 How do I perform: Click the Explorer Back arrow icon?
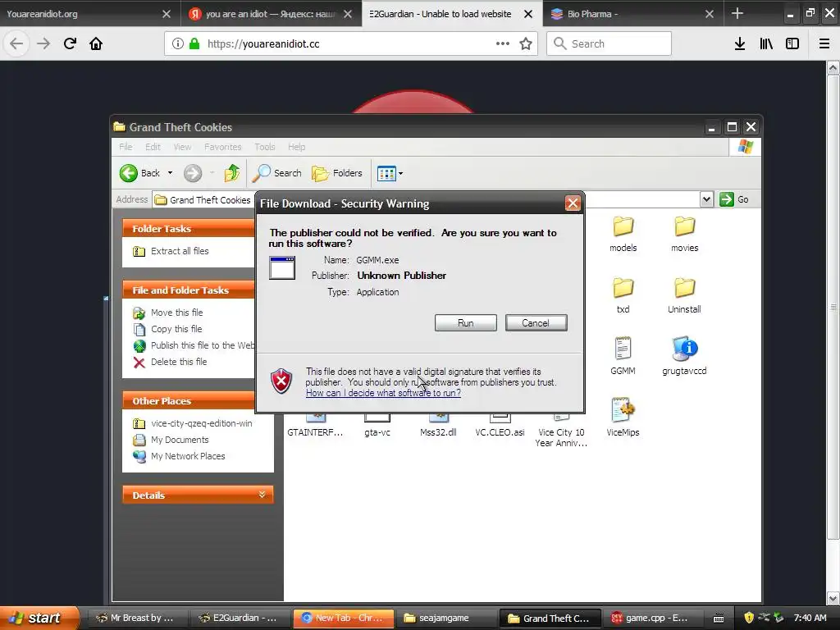pos(129,173)
